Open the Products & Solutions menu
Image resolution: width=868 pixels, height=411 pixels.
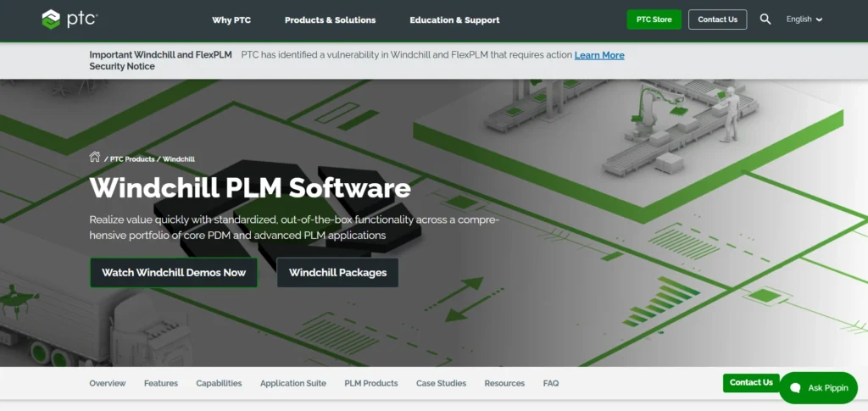click(330, 19)
